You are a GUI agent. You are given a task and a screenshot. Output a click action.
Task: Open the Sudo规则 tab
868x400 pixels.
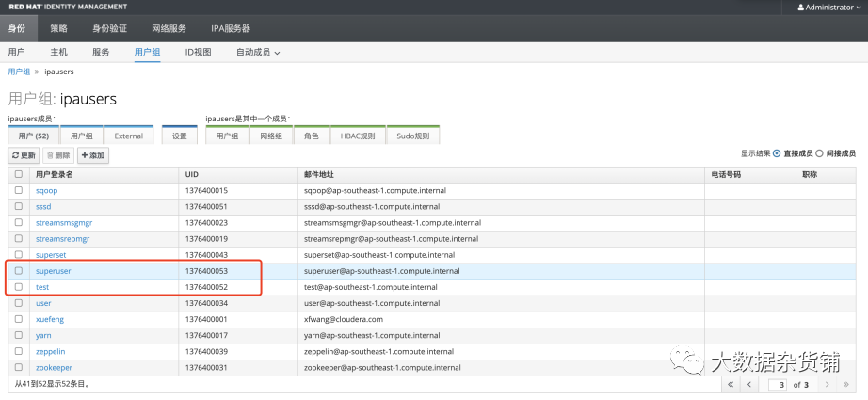(412, 136)
